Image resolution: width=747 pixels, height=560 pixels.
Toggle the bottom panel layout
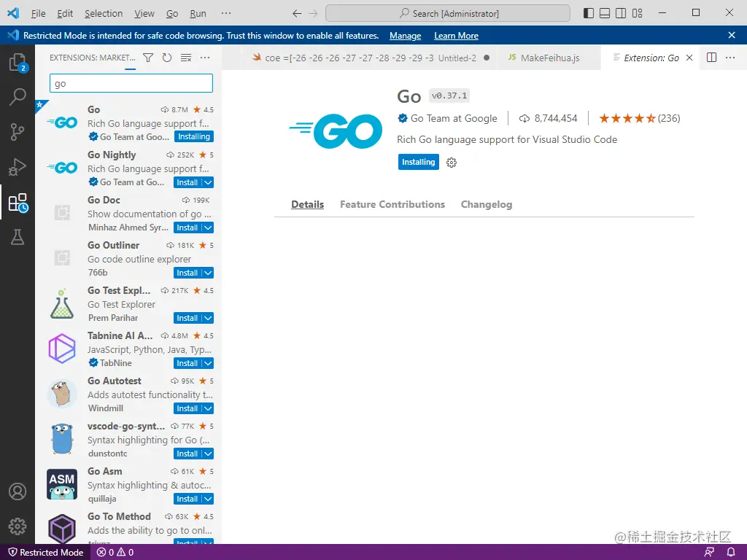pos(605,13)
